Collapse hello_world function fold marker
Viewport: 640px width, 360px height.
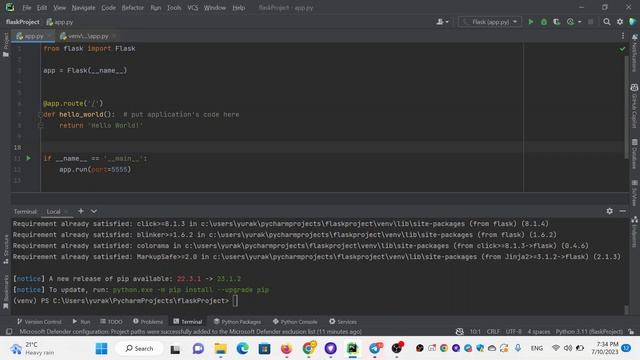click(x=40, y=115)
